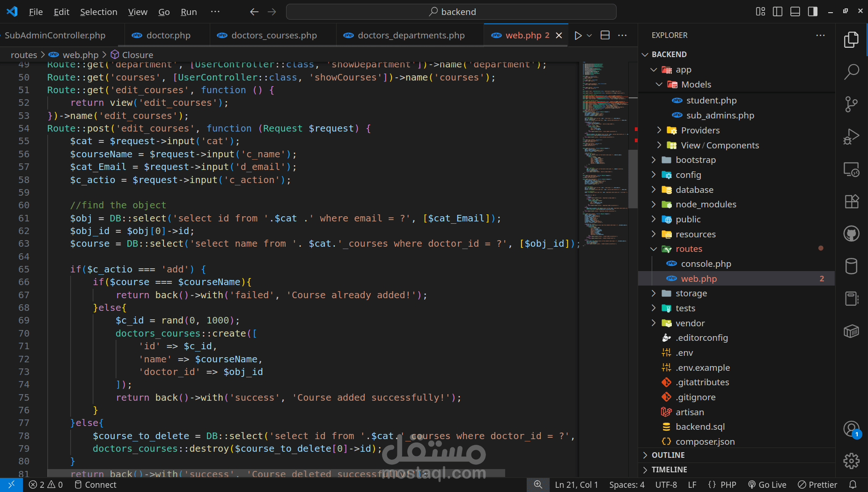Viewport: 868px width, 492px height.
Task: Open the Manage settings gear
Action: point(851,461)
